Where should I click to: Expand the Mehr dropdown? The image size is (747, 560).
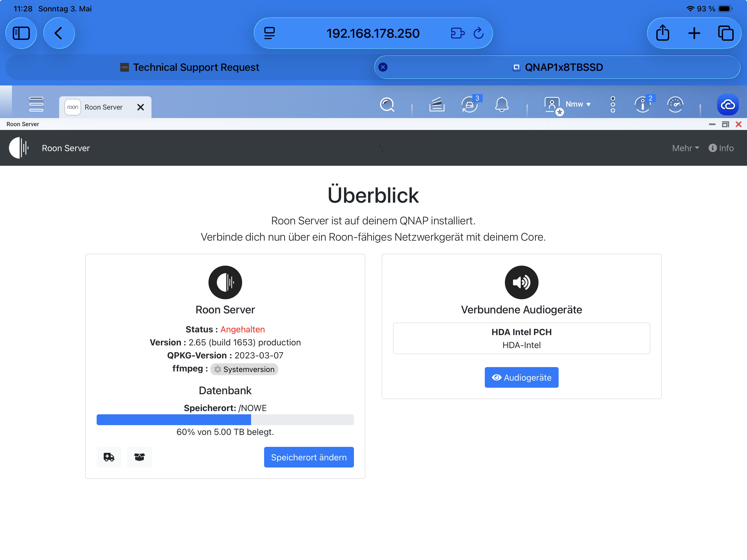point(685,148)
